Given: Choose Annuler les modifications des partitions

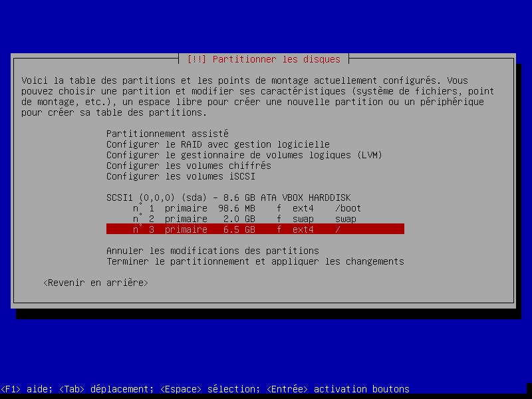Looking at the screenshot, I should [212, 251].
